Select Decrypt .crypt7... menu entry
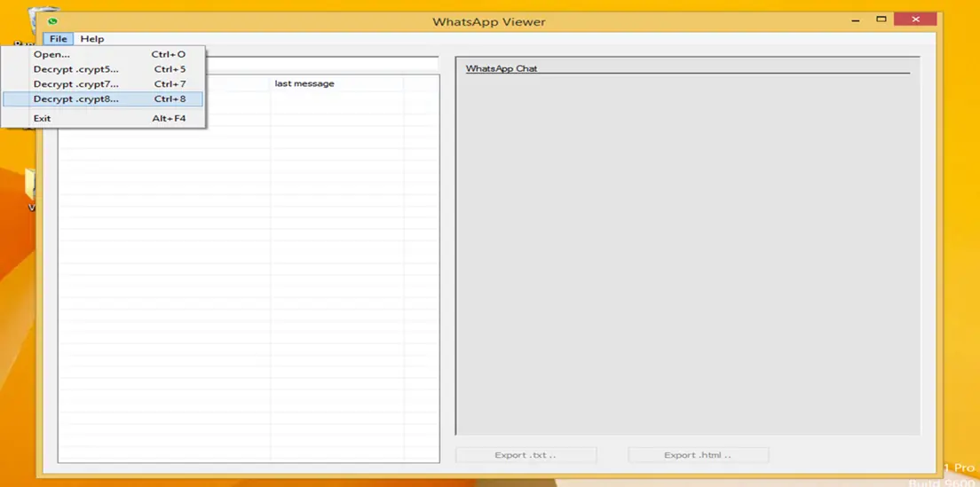Image resolution: width=980 pixels, height=487 pixels. tap(102, 83)
